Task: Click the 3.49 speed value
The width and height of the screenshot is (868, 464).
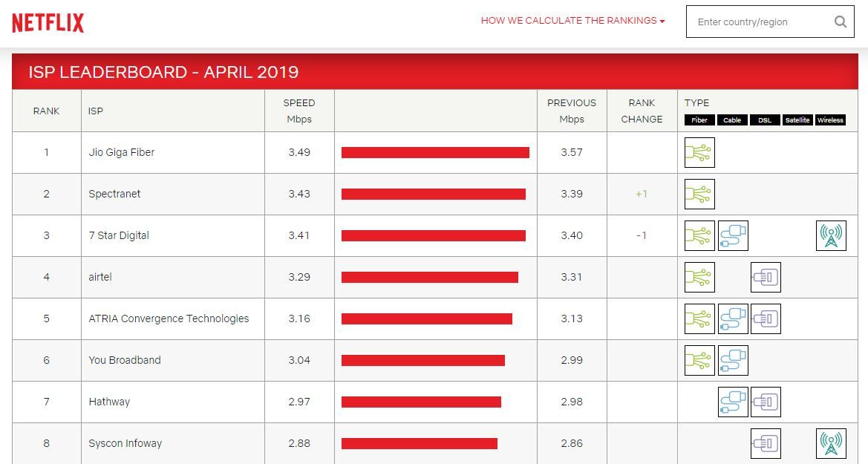Action: (x=299, y=152)
